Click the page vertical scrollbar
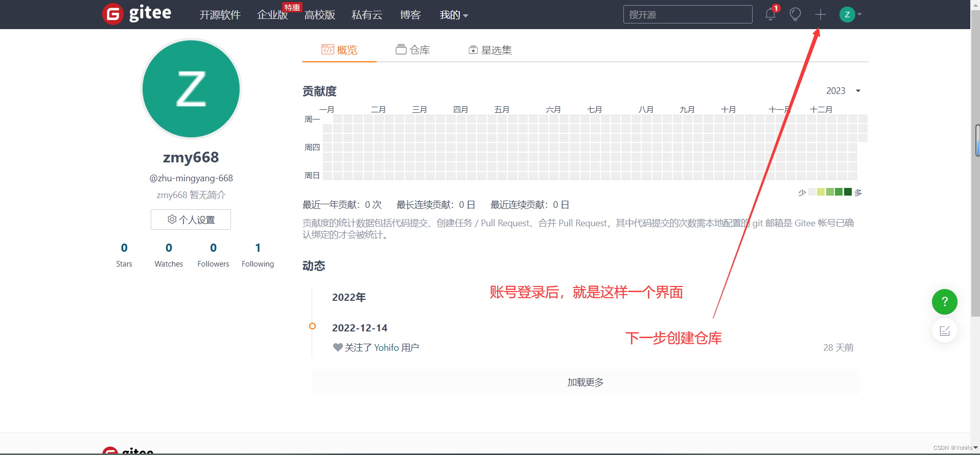The width and height of the screenshot is (980, 455). 975,163
